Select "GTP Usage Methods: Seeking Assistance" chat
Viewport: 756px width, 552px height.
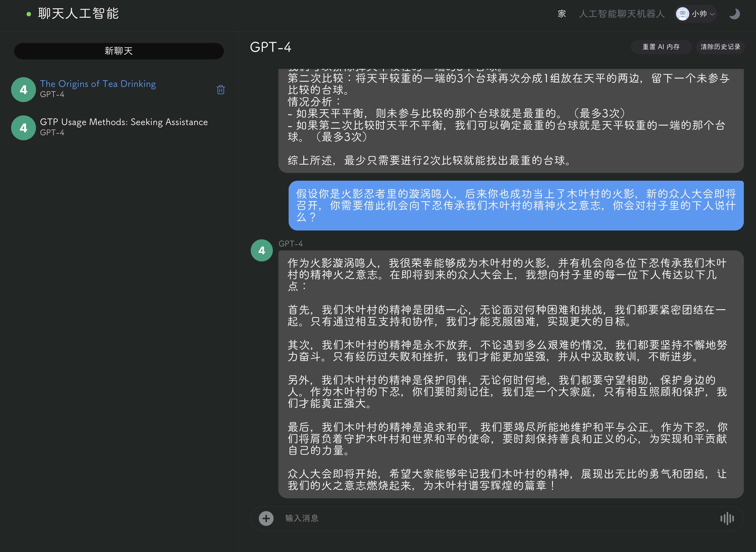click(124, 122)
